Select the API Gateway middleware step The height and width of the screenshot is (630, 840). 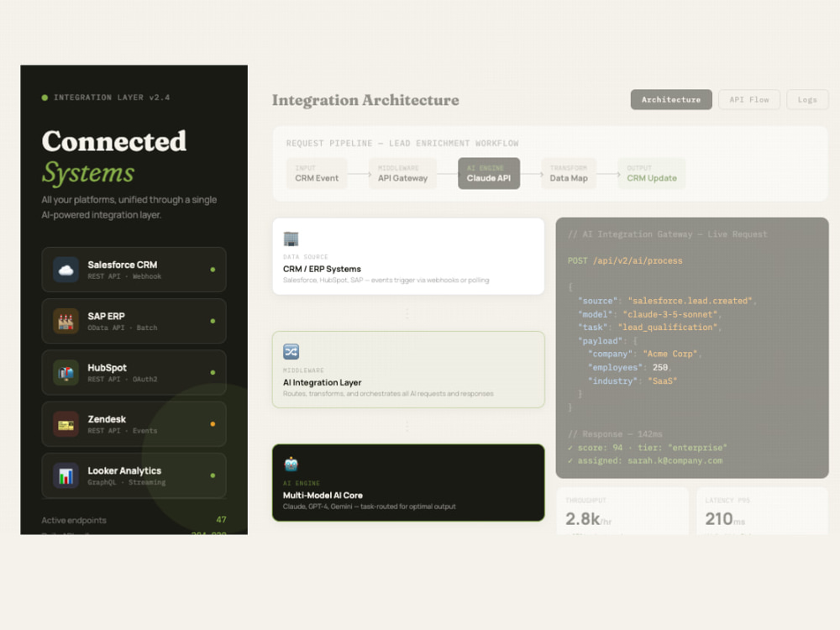click(403, 174)
